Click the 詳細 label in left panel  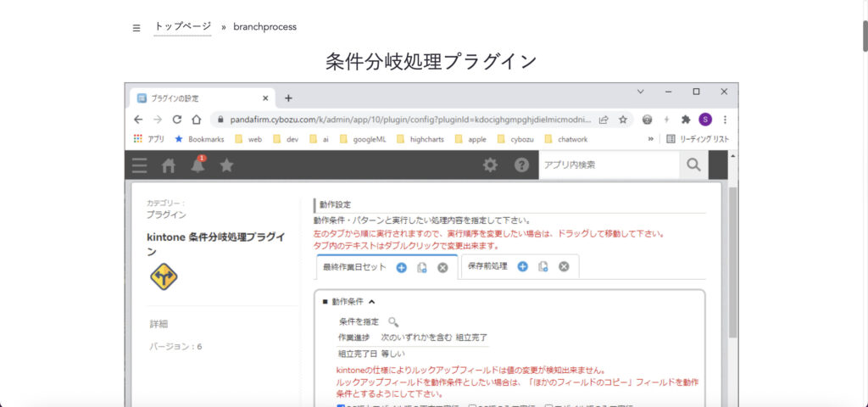point(159,324)
